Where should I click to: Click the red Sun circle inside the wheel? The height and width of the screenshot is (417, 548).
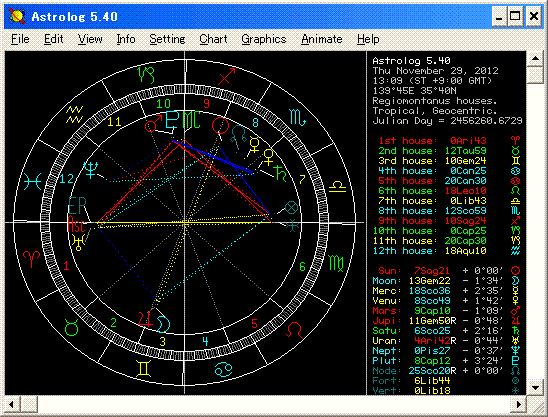[x=220, y=126]
